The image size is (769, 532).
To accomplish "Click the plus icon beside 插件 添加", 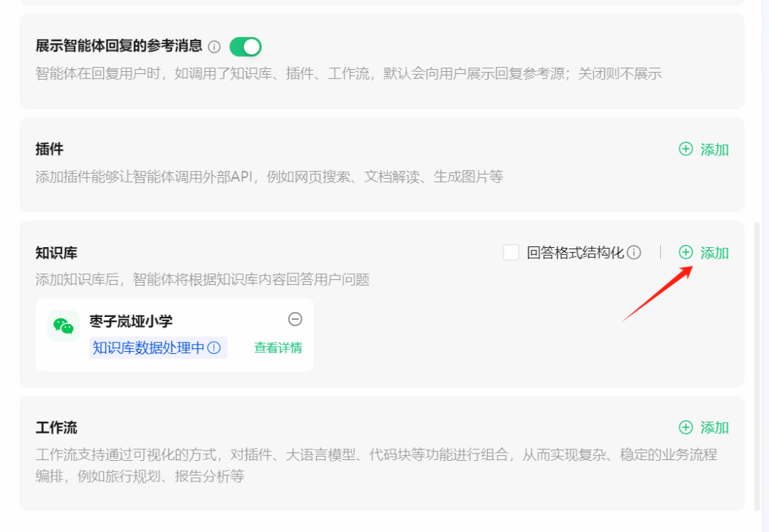I will click(686, 150).
